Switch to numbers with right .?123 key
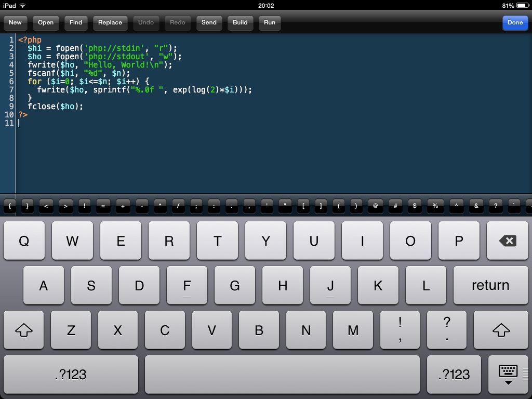The height and width of the screenshot is (399, 532). pos(454,375)
